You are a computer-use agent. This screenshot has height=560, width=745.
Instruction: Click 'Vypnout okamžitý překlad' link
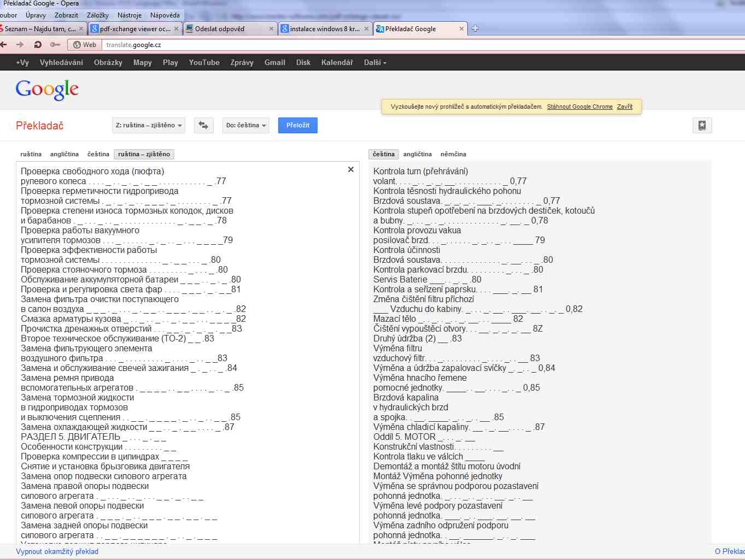(57, 551)
